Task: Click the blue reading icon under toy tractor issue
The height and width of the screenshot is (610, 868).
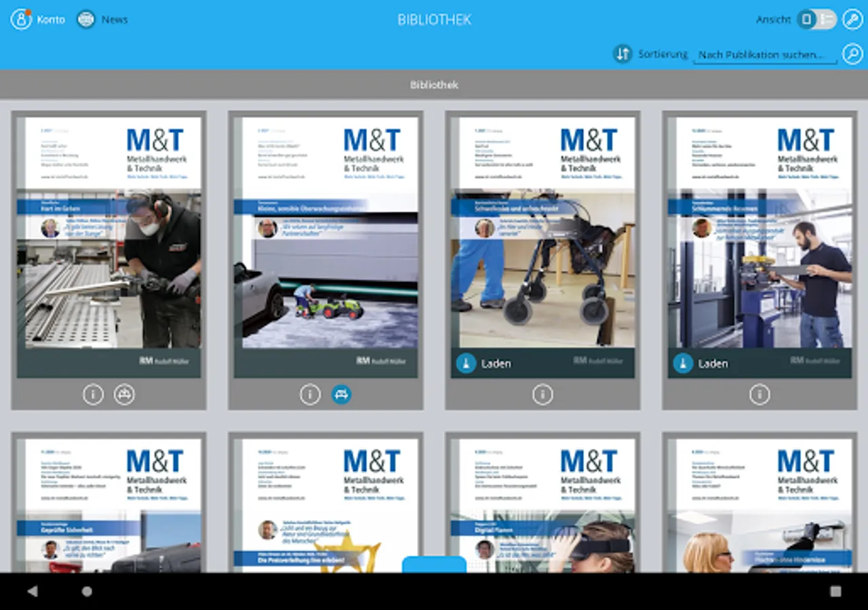Action: tap(341, 394)
